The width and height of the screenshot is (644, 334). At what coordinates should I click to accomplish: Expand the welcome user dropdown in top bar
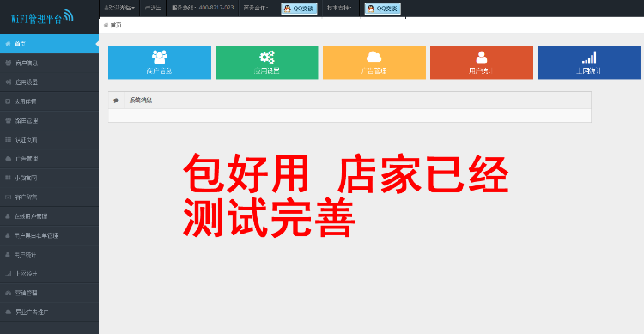click(119, 8)
